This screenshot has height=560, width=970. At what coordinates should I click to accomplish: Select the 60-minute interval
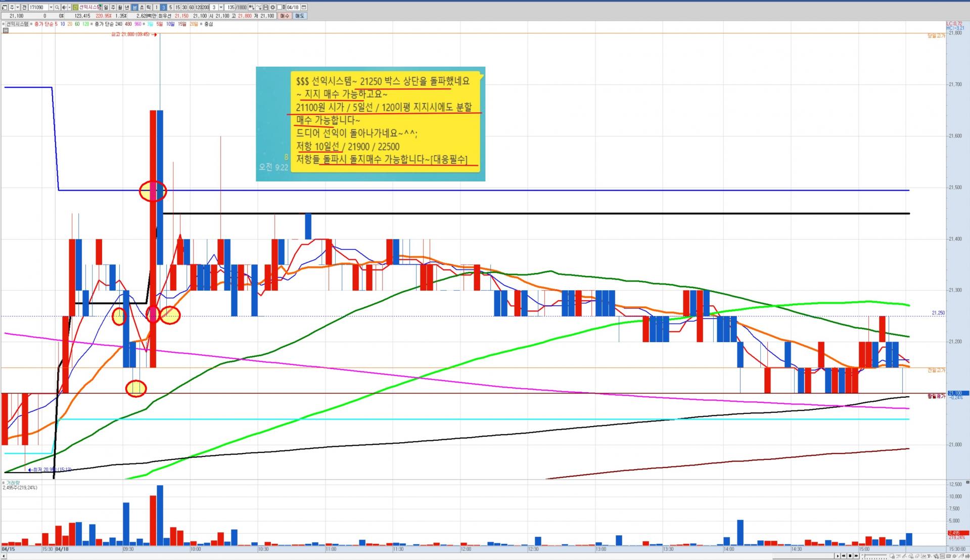tap(192, 8)
